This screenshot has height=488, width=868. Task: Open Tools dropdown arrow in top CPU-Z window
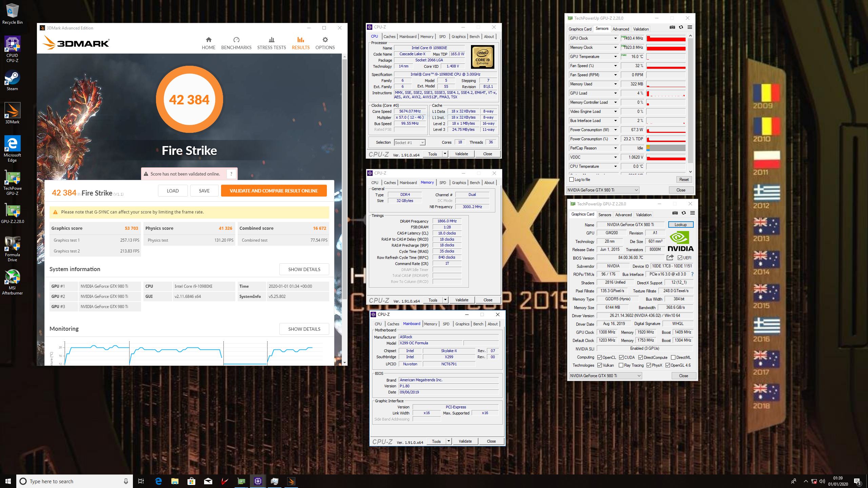click(x=445, y=154)
